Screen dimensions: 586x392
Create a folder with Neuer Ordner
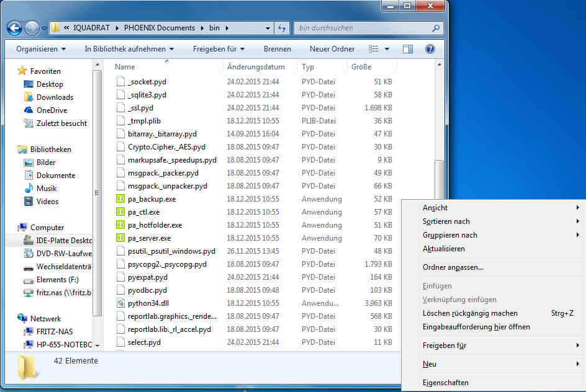pos(332,49)
